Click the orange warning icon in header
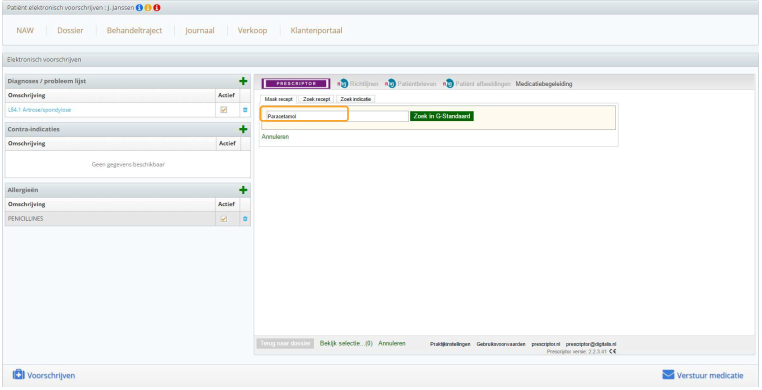762x390 pixels. coord(148,8)
